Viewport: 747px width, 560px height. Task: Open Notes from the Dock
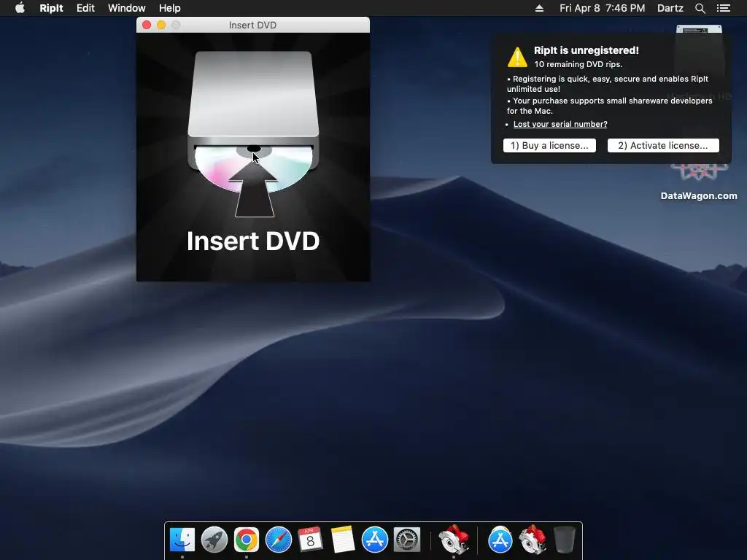coord(343,540)
